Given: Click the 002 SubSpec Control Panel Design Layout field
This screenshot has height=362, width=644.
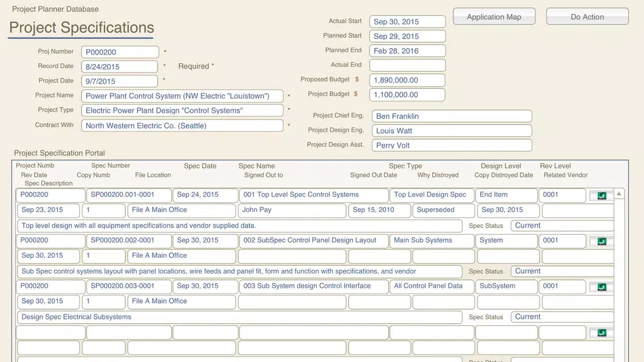Looking at the screenshot, I should 313,241.
